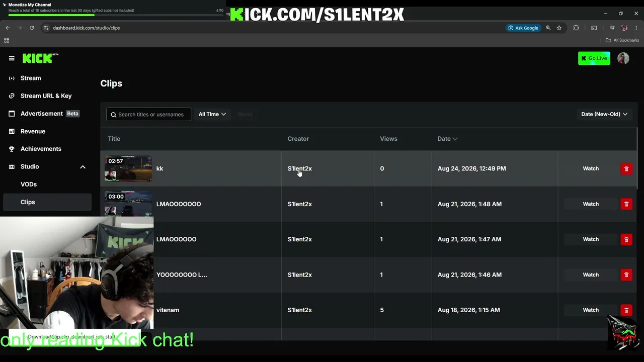This screenshot has width=644, height=362.
Task: Delete the clip dated Aug 21, 1:48 AM
Action: pos(626,204)
